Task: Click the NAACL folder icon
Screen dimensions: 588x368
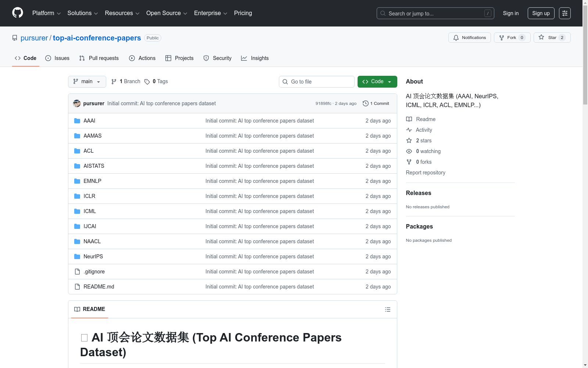Action: point(77,241)
